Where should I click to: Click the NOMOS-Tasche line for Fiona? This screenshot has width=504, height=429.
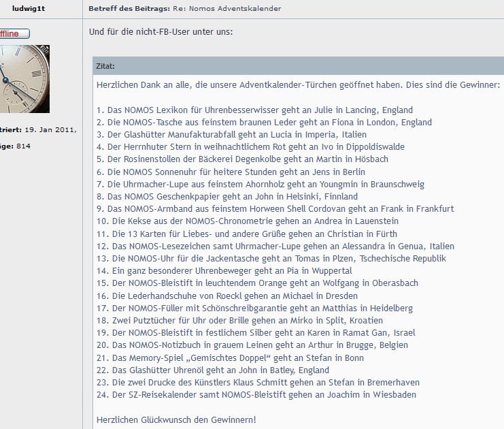point(264,123)
